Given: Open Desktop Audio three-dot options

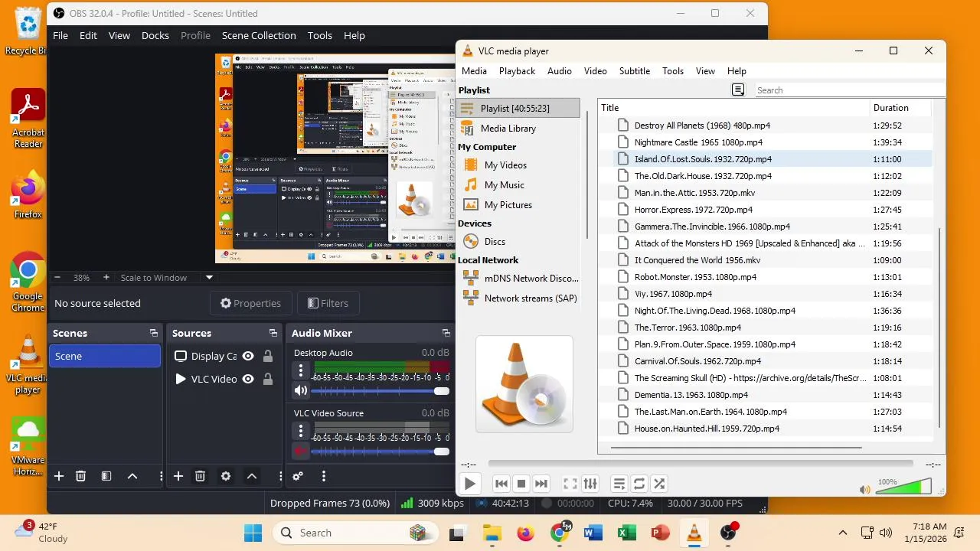Looking at the screenshot, I should click(301, 370).
